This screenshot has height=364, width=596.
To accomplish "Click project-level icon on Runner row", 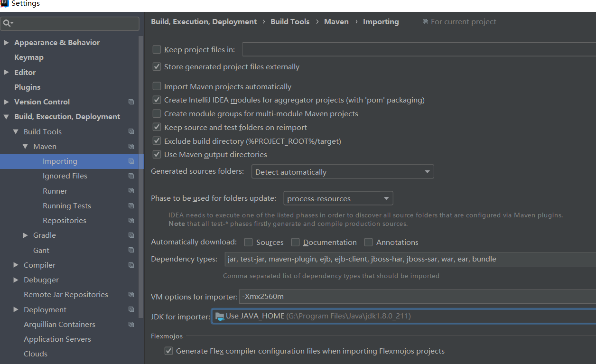I will [x=131, y=191].
